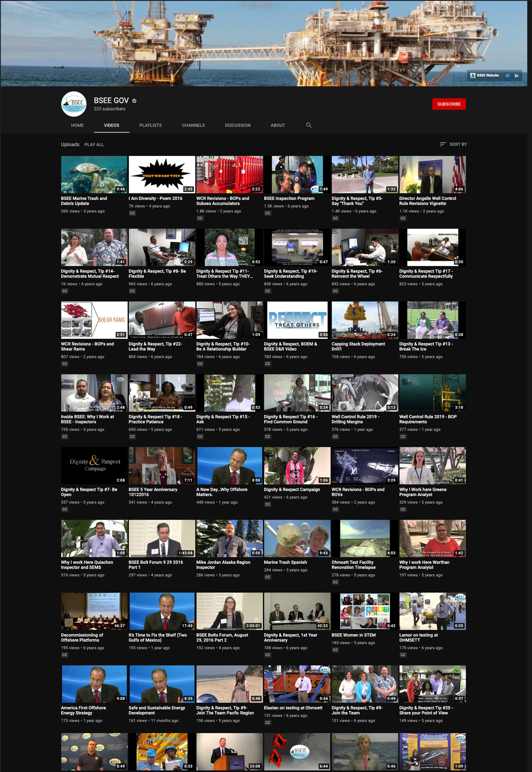Open Safe and Sustainable Energy Development title
532x772 pixels.
click(x=157, y=710)
